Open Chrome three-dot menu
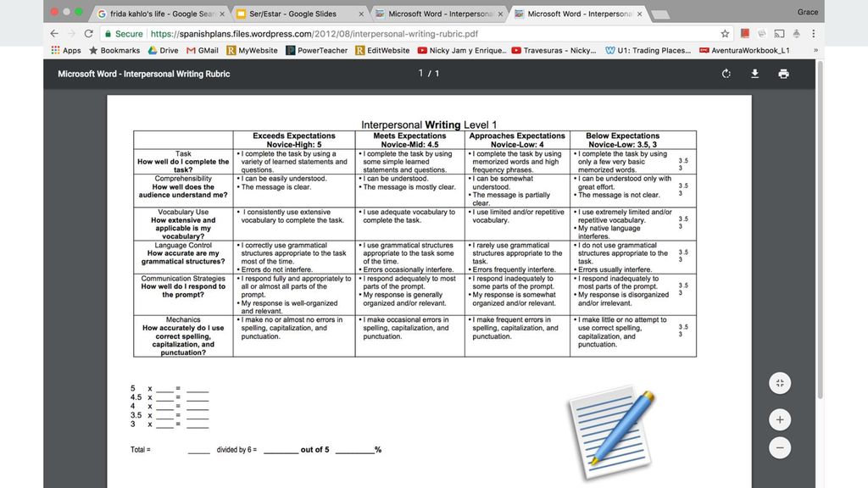The height and width of the screenshot is (488, 868). 813,34
